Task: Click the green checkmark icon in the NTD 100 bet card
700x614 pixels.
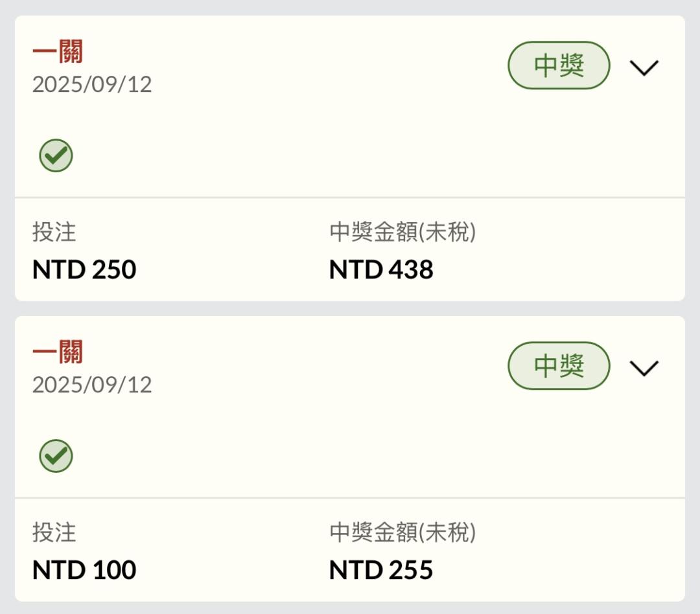Action: 56,457
